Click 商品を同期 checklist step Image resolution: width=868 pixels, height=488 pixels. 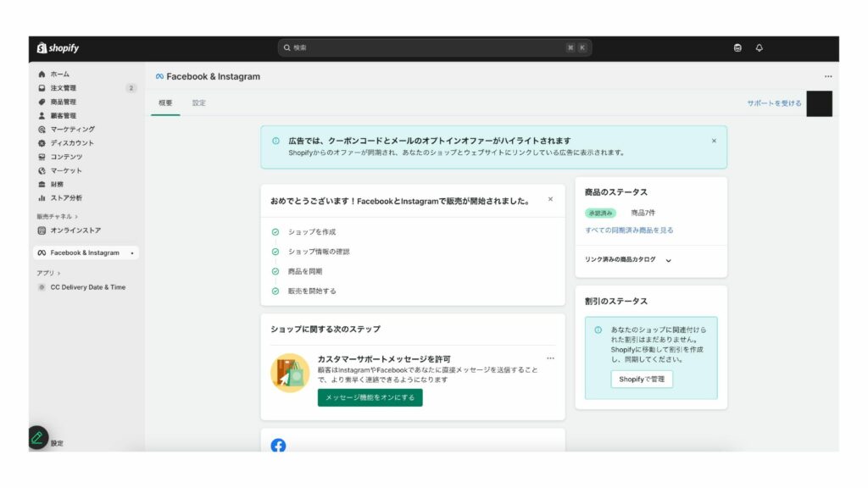pyautogui.click(x=305, y=272)
